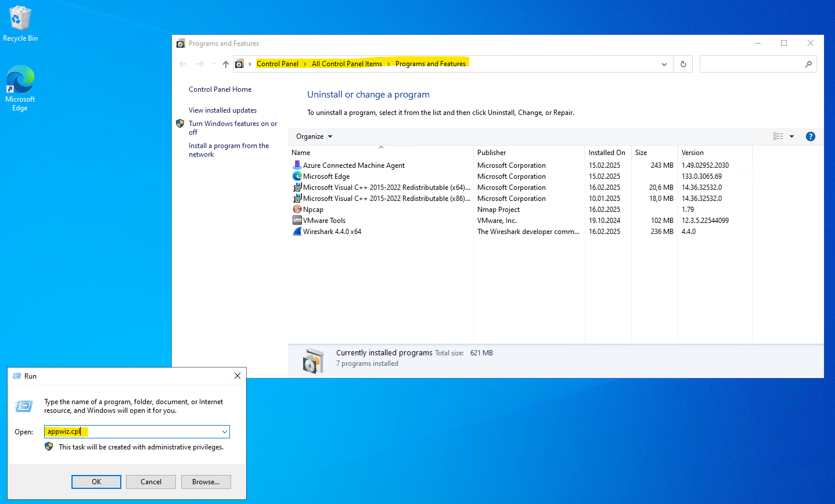Click the blue help question mark icon
The height and width of the screenshot is (504, 835).
[810, 136]
